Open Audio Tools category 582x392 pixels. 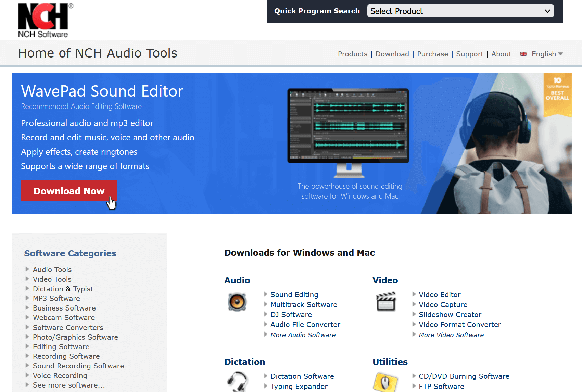click(x=52, y=270)
